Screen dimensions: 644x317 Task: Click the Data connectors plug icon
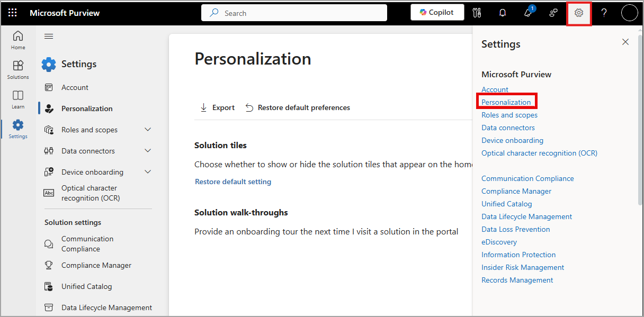[49, 151]
